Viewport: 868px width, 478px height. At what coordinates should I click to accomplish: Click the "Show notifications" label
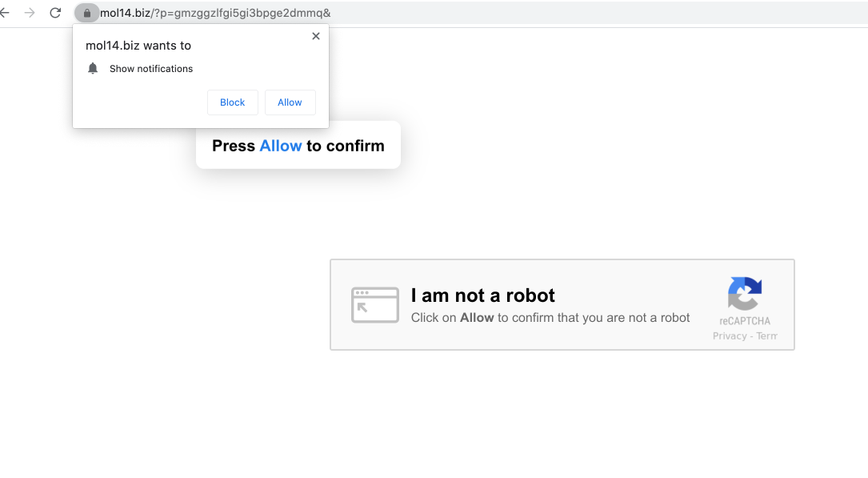(x=151, y=69)
